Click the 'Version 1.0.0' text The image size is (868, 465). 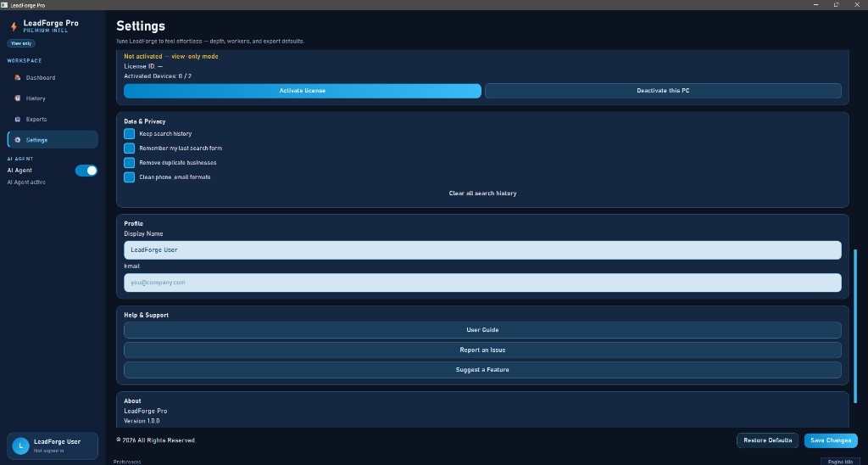tap(142, 421)
